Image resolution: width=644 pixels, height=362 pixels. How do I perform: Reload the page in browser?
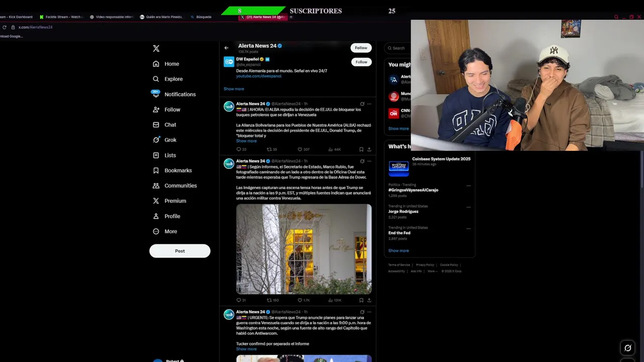(5, 27)
